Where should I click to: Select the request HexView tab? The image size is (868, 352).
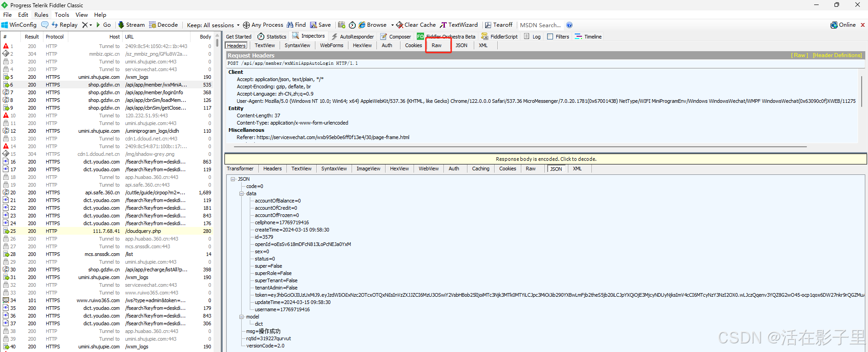(x=362, y=45)
